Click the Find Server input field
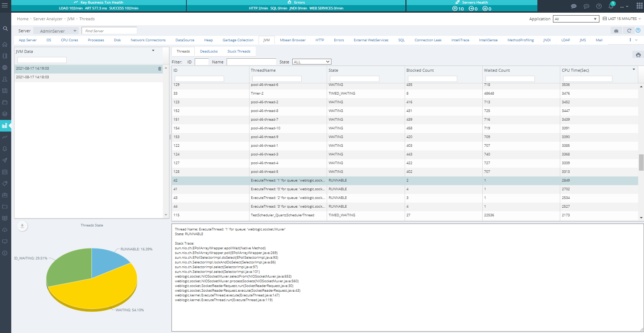The height and width of the screenshot is (333, 644). tap(109, 31)
